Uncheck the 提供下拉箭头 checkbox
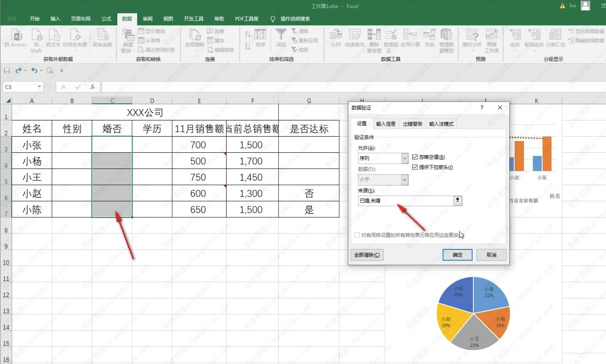Screen dimensions: 606x364 coord(415,167)
